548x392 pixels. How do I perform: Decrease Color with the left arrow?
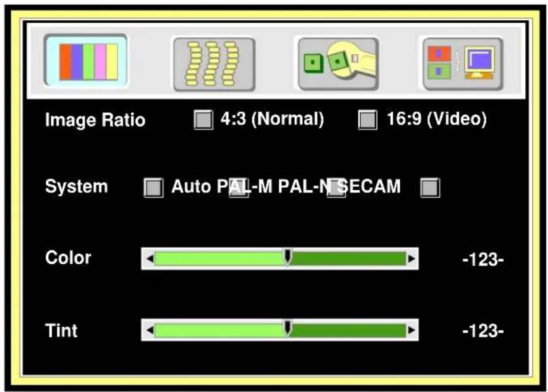(149, 259)
